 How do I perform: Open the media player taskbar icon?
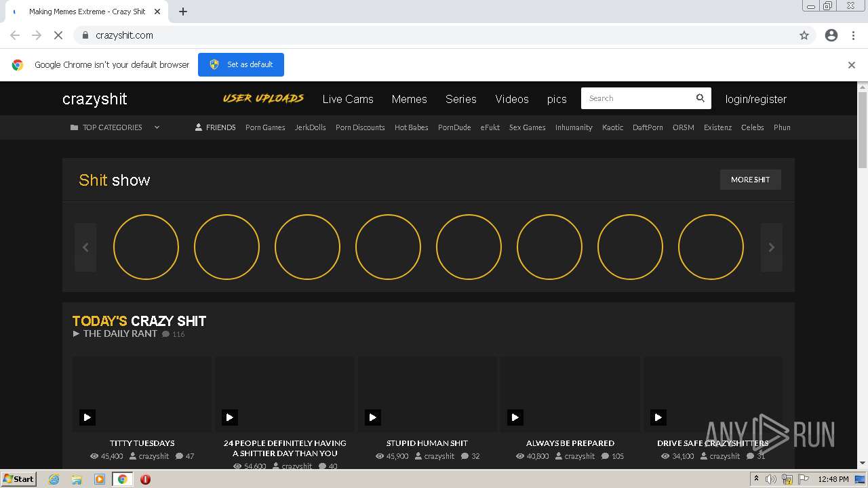tap(100, 479)
